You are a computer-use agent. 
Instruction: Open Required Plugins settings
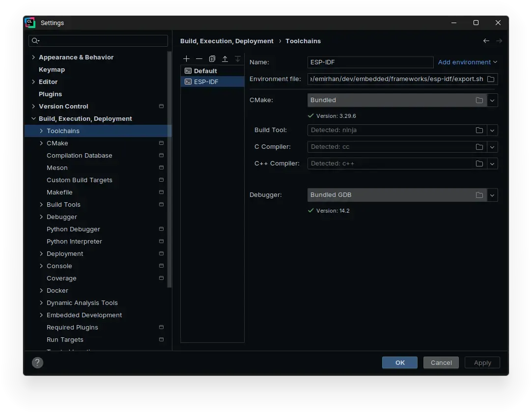click(72, 327)
